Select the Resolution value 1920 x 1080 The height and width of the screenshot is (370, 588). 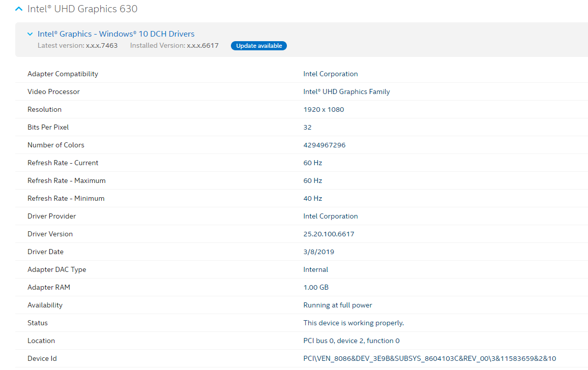click(x=324, y=109)
